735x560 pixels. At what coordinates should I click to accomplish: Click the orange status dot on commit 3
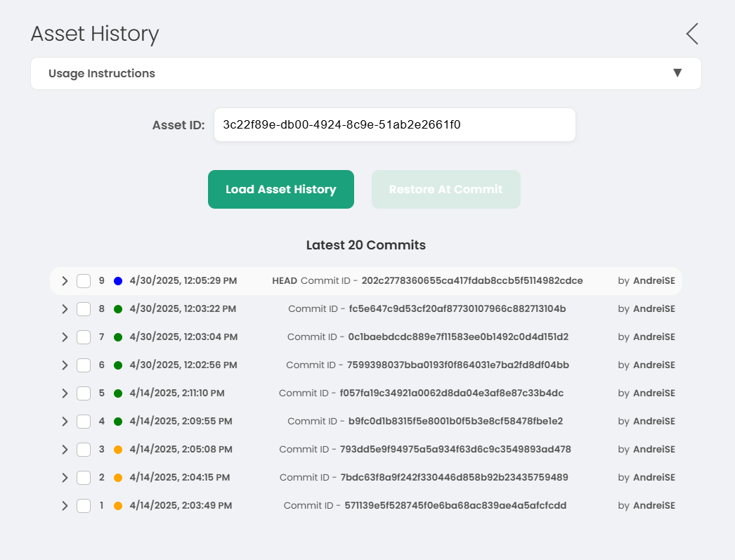[118, 450]
